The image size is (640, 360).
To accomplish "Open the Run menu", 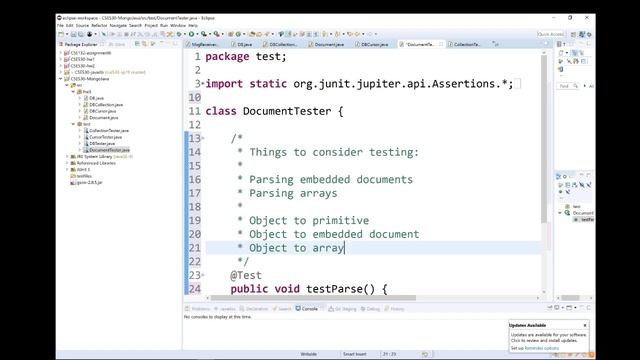I will point(164,25).
